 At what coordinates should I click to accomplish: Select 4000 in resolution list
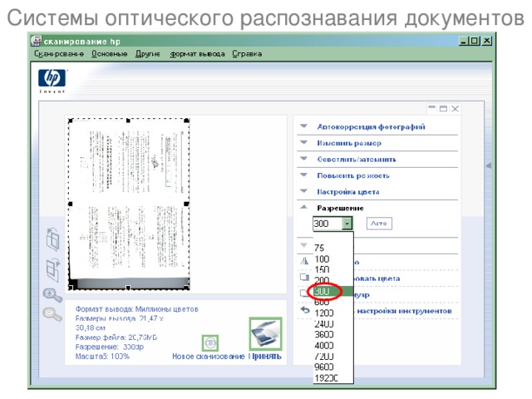point(324,346)
